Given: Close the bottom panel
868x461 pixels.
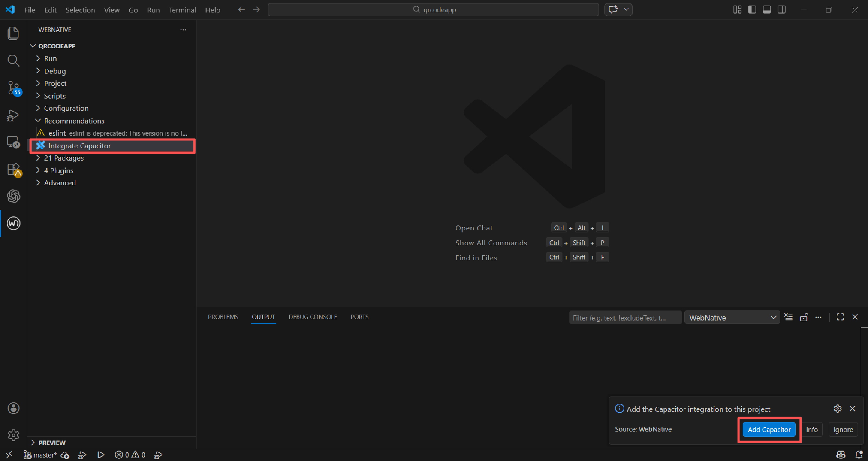Looking at the screenshot, I should [855, 317].
